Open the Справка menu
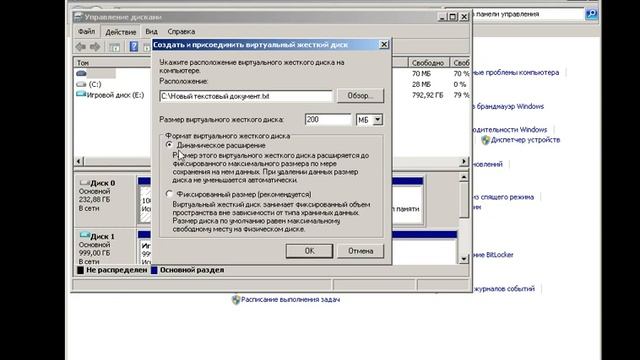Image resolution: width=640 pixels, height=360 pixels. pos(181,31)
